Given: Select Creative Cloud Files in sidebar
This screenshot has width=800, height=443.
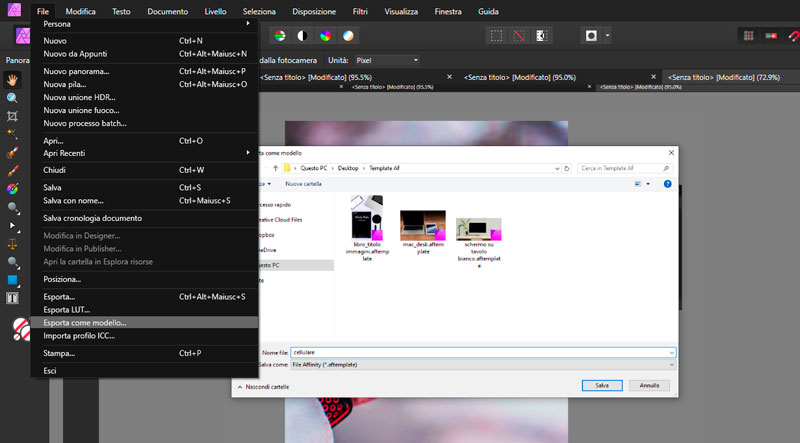Looking at the screenshot, I should tap(281, 219).
